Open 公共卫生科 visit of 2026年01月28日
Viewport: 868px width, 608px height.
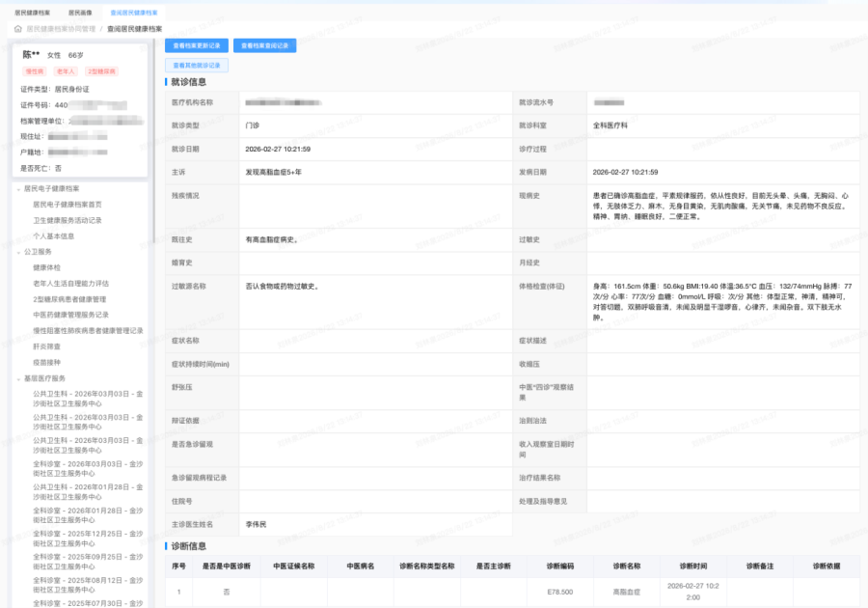(88, 492)
